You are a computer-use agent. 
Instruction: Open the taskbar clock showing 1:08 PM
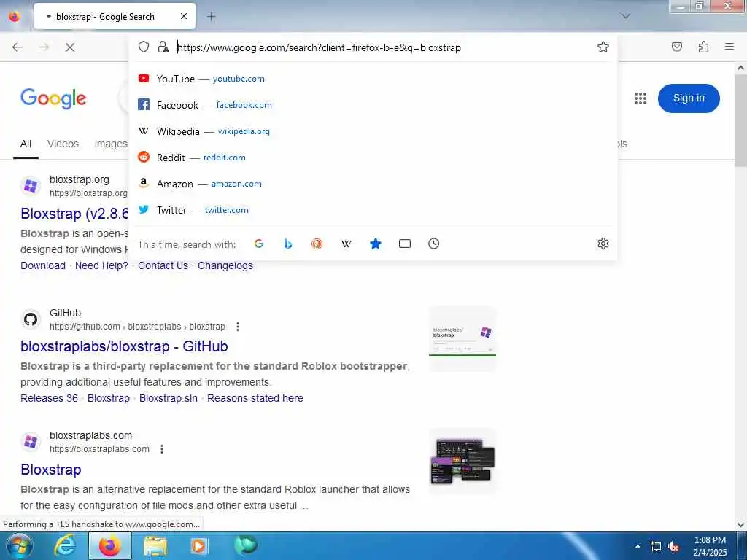(x=710, y=546)
